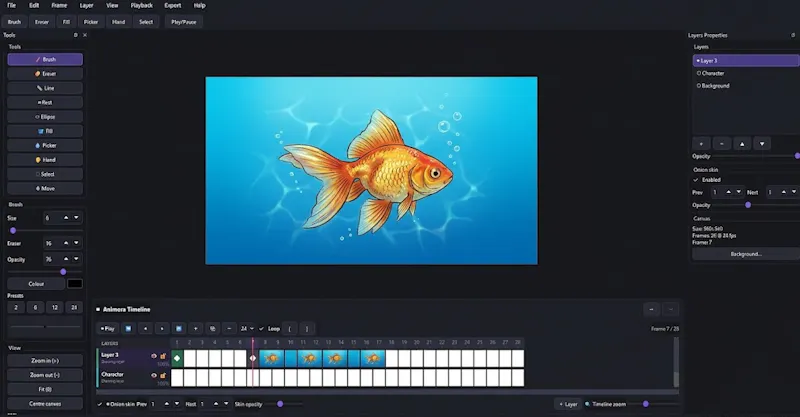Viewport: 800px width, 417px height.
Task: Increase Prev value in timeline footer
Action: click(x=166, y=404)
